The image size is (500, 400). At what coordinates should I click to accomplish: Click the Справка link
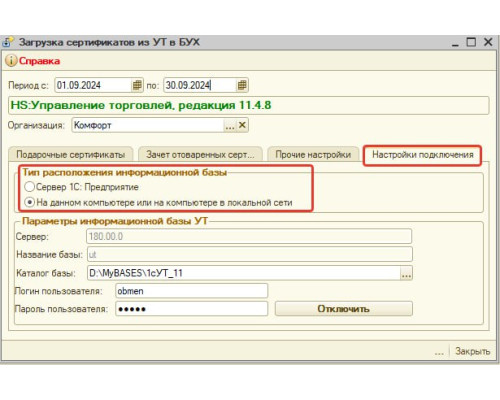coord(39,61)
